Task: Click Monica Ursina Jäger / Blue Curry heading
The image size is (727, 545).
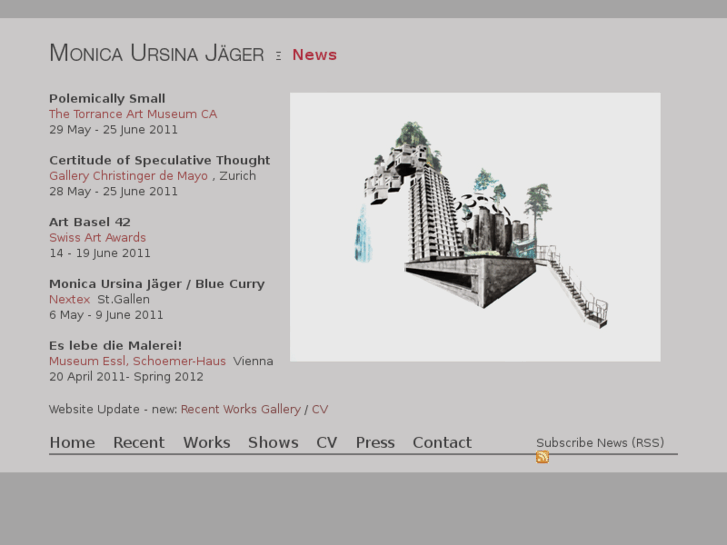Action: (x=157, y=284)
